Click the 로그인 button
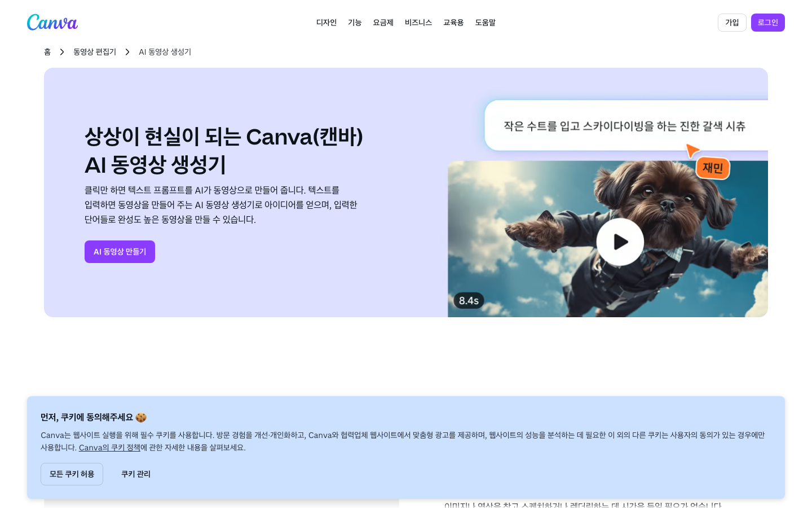The image size is (812, 508). click(767, 23)
